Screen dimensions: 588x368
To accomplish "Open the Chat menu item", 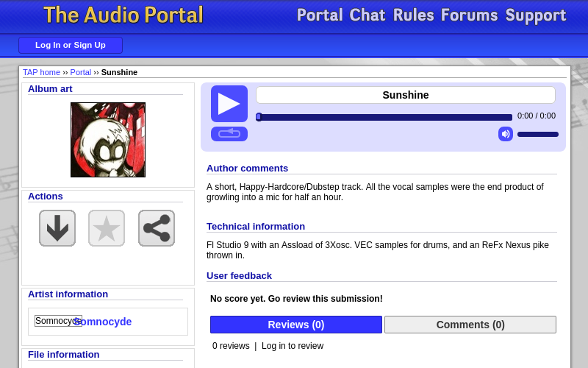I will pyautogui.click(x=367, y=15).
